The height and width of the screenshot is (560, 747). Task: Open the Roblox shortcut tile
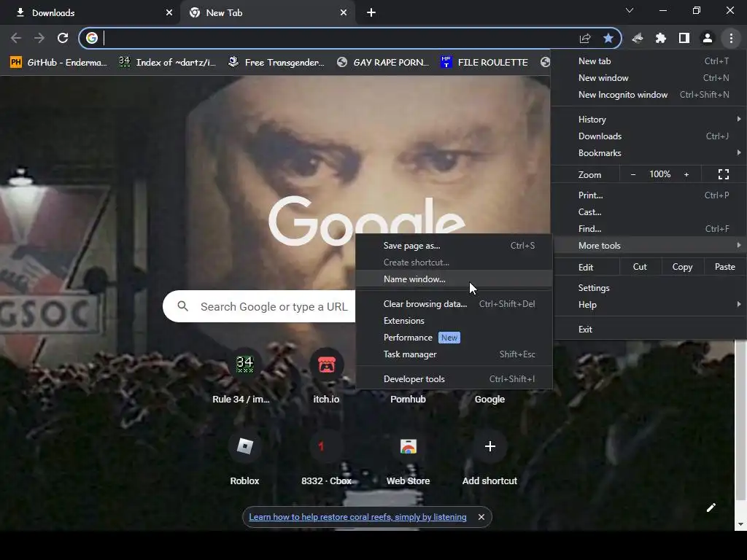coord(244,458)
